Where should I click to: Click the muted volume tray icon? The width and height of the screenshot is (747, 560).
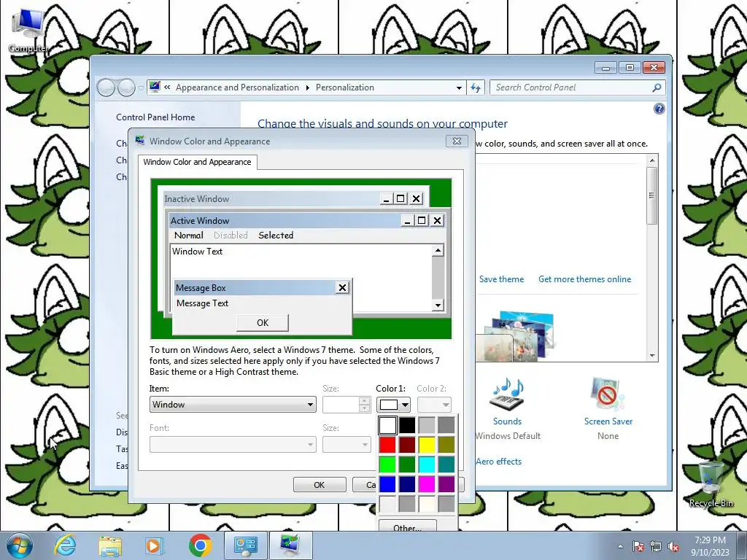673,546
